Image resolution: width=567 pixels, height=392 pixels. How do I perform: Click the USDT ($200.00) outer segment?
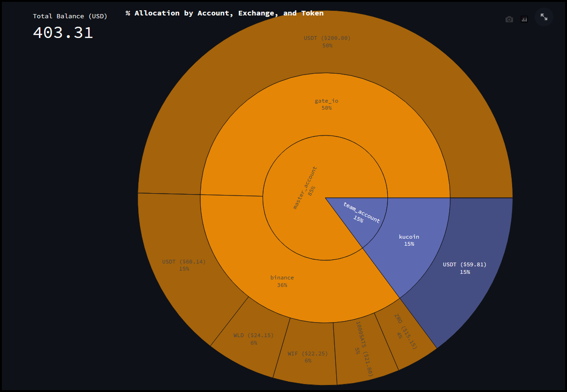point(327,42)
